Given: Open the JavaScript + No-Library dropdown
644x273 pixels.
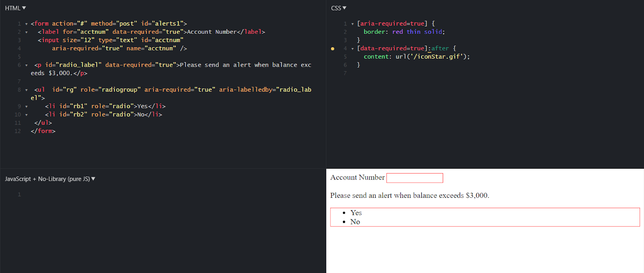Looking at the screenshot, I should tap(50, 179).
